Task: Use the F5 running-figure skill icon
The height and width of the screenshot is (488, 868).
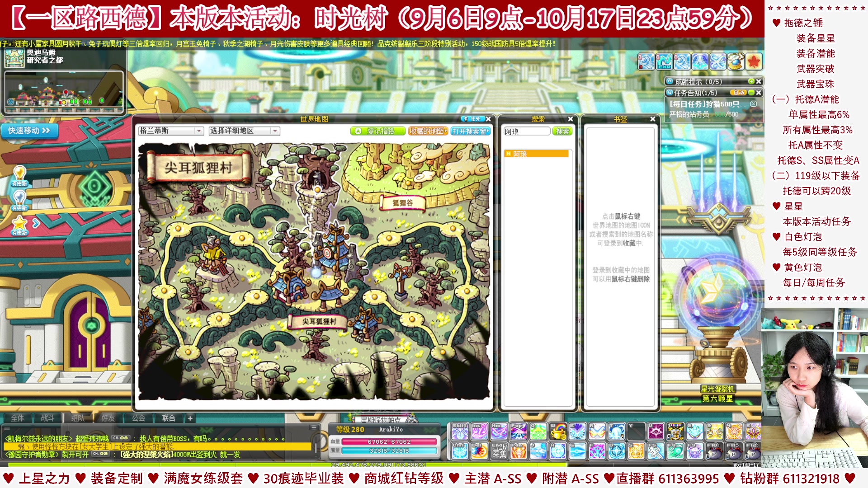Action: tap(656, 450)
